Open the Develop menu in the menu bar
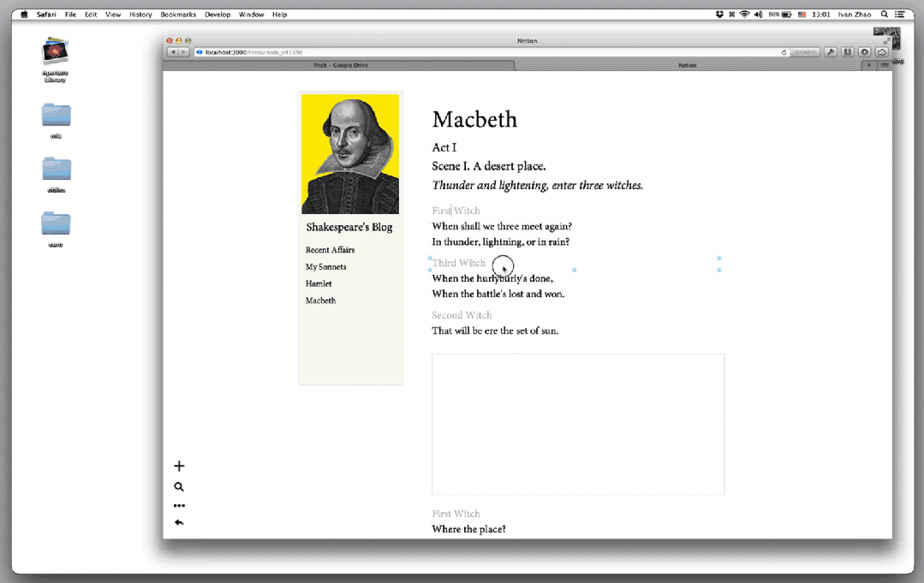Viewport: 924px width, 583px height. pos(218,14)
